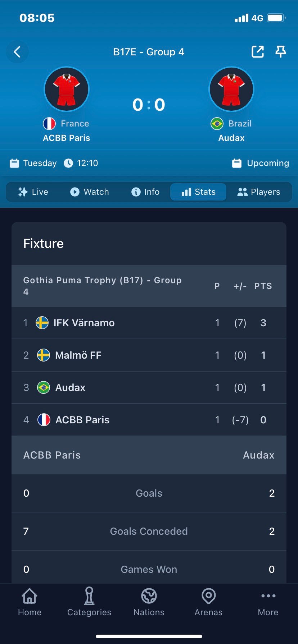Select Audax in group table

pyautogui.click(x=149, y=387)
